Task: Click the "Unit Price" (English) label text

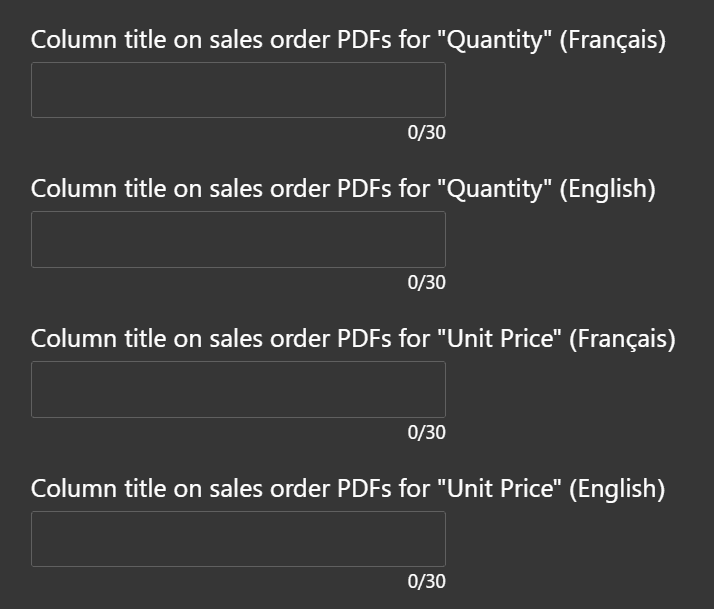Action: [x=348, y=489]
